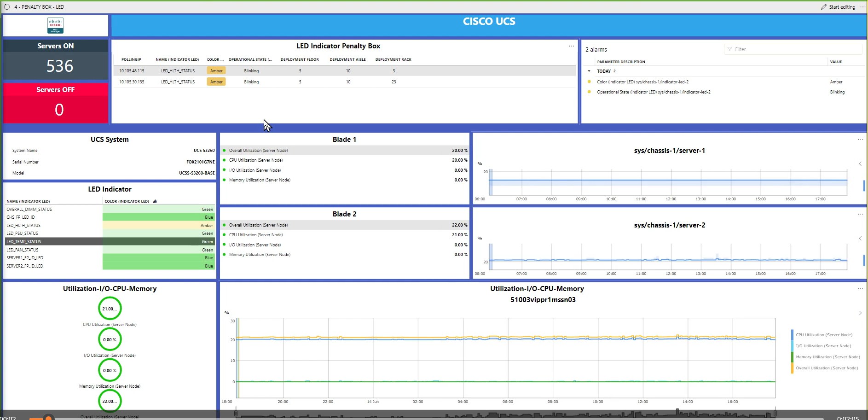Click the Servers ON 536 tile
This screenshot has width=868, height=420.
56,60
